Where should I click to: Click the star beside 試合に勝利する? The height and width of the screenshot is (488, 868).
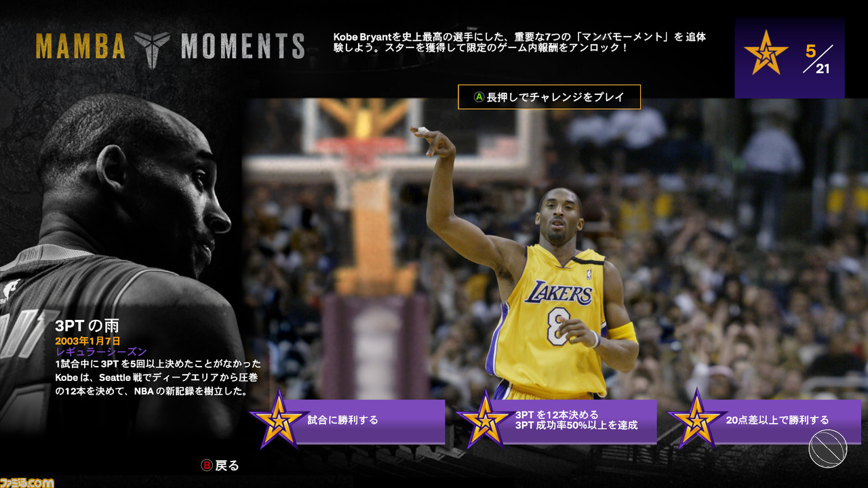(x=279, y=420)
